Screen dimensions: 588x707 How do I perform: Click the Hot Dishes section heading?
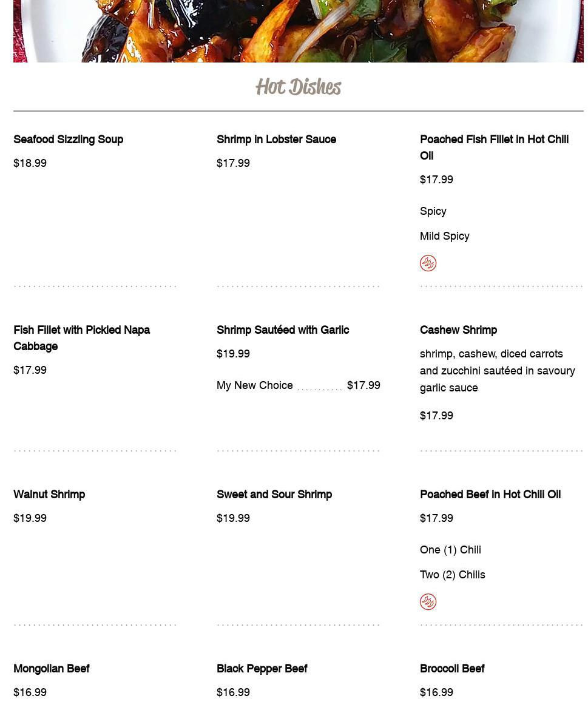298,87
